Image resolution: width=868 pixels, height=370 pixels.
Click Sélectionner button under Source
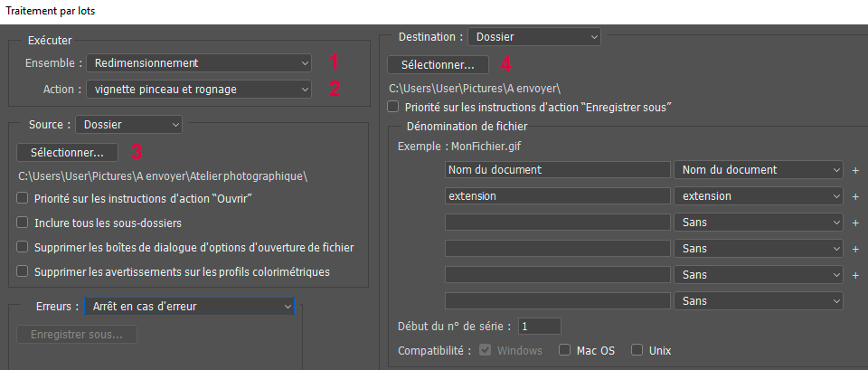[x=67, y=152]
